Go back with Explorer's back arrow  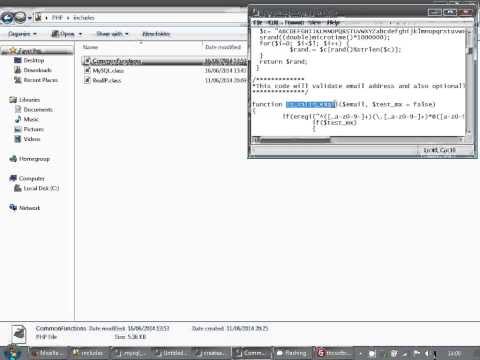(7, 17)
